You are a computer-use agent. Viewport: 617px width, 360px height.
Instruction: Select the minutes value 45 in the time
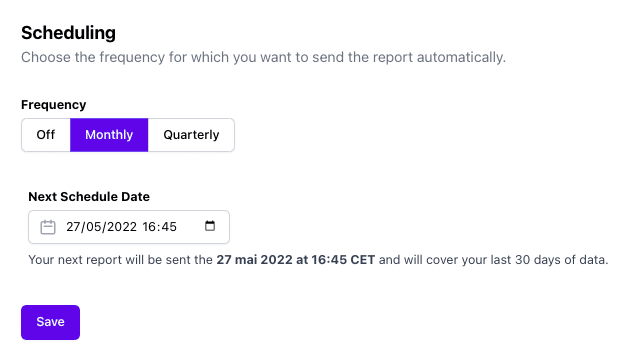168,227
